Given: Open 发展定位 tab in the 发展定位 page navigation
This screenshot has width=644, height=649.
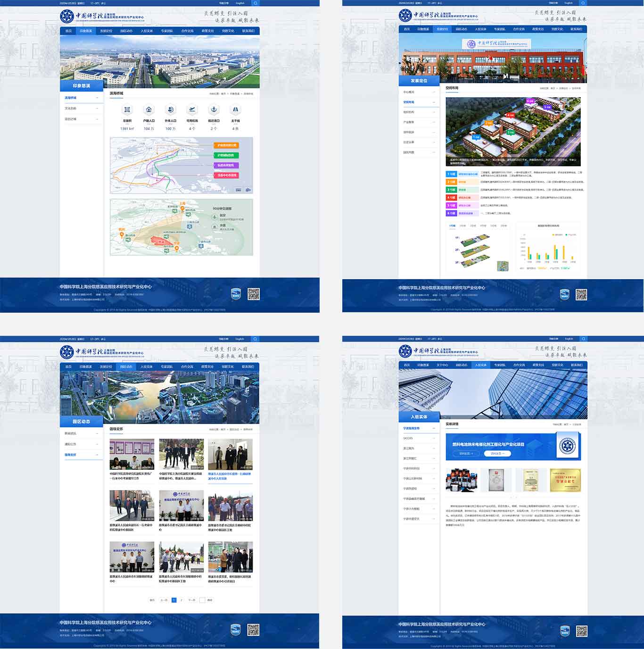Looking at the screenshot, I should (442, 29).
